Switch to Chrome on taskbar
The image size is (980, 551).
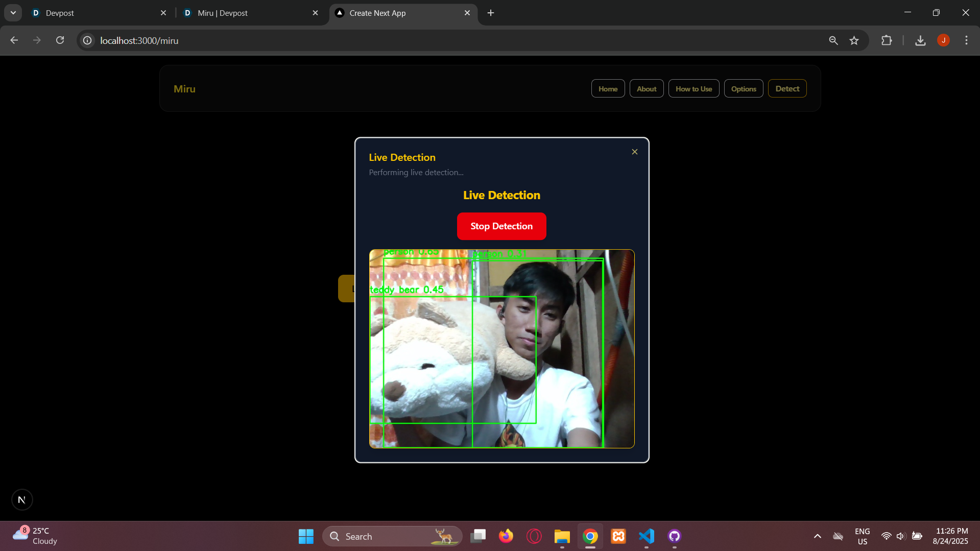pyautogui.click(x=590, y=536)
